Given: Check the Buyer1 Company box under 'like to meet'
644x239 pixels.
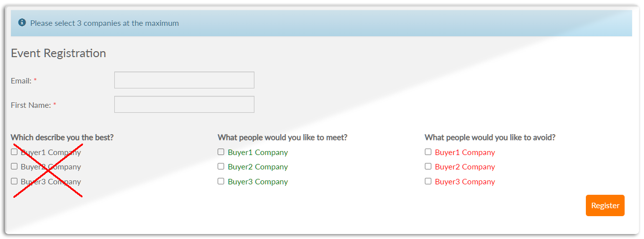Looking at the screenshot, I should tap(221, 152).
